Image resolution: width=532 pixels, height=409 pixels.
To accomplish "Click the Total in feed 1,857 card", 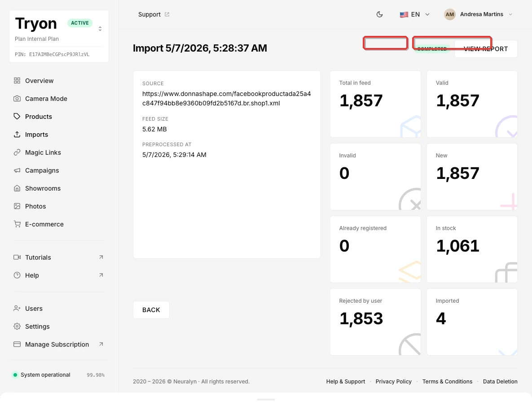I will pyautogui.click(x=375, y=104).
